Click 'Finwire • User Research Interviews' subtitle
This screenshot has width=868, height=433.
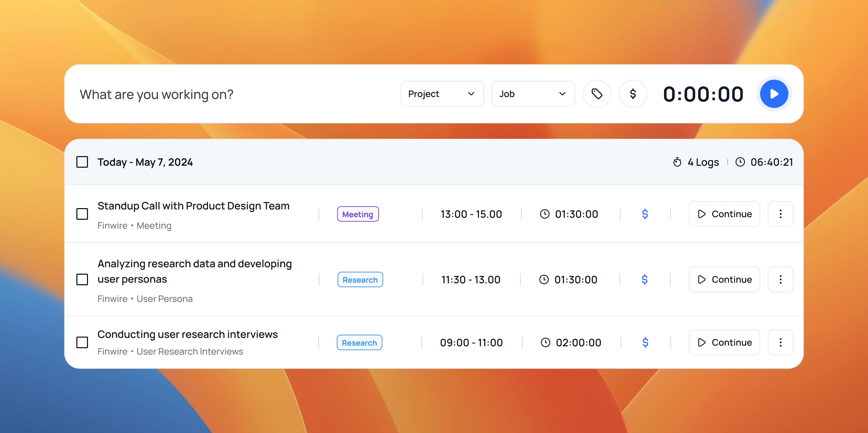click(170, 351)
